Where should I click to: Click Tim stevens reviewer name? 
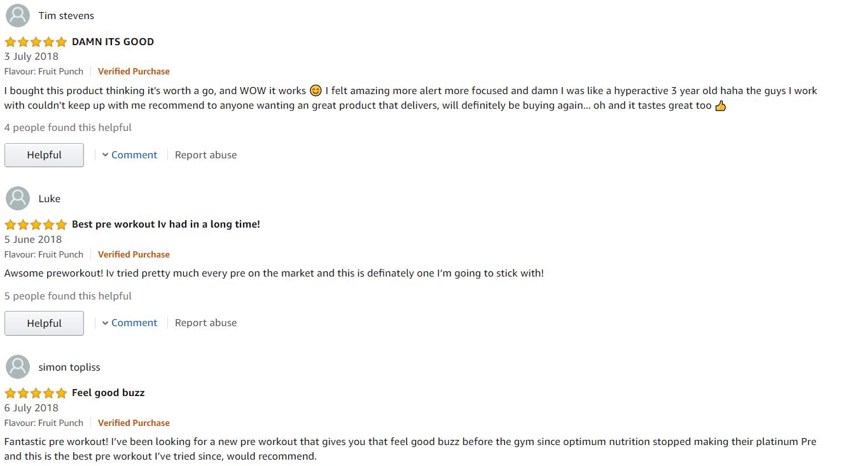pos(66,16)
